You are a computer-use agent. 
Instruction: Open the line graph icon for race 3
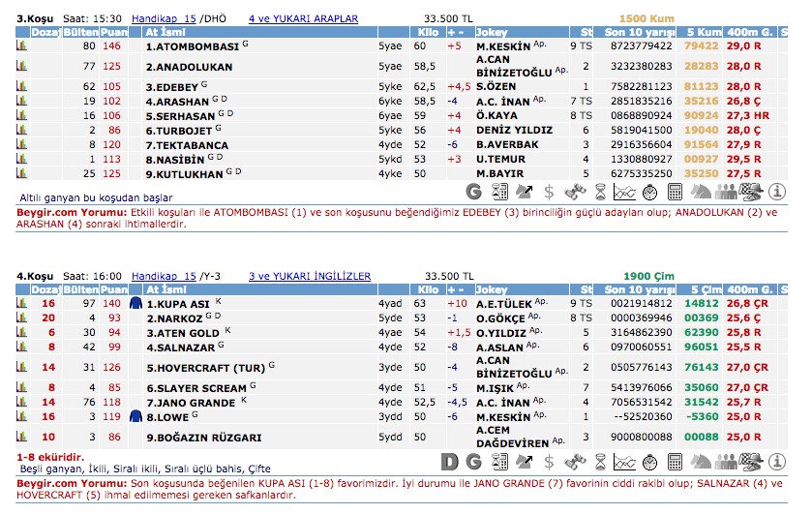pos(624,192)
